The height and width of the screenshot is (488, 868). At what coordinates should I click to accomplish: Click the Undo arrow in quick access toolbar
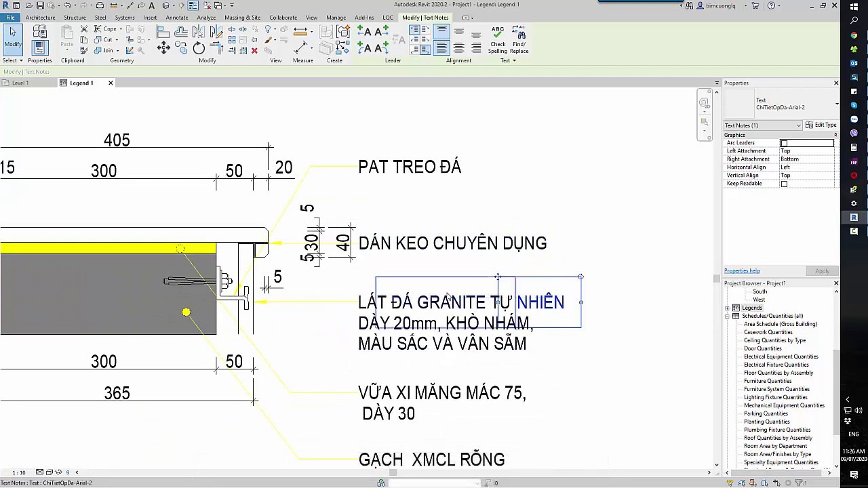click(66, 5)
